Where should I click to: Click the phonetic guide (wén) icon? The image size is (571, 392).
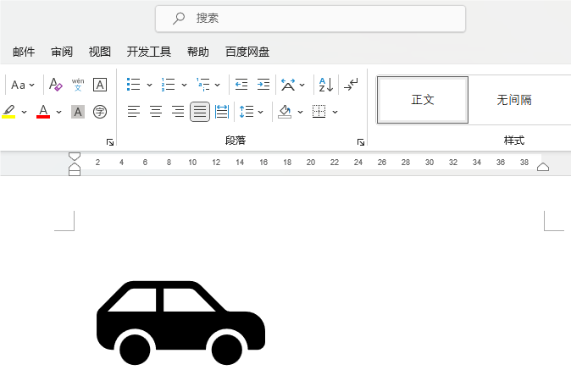78,85
